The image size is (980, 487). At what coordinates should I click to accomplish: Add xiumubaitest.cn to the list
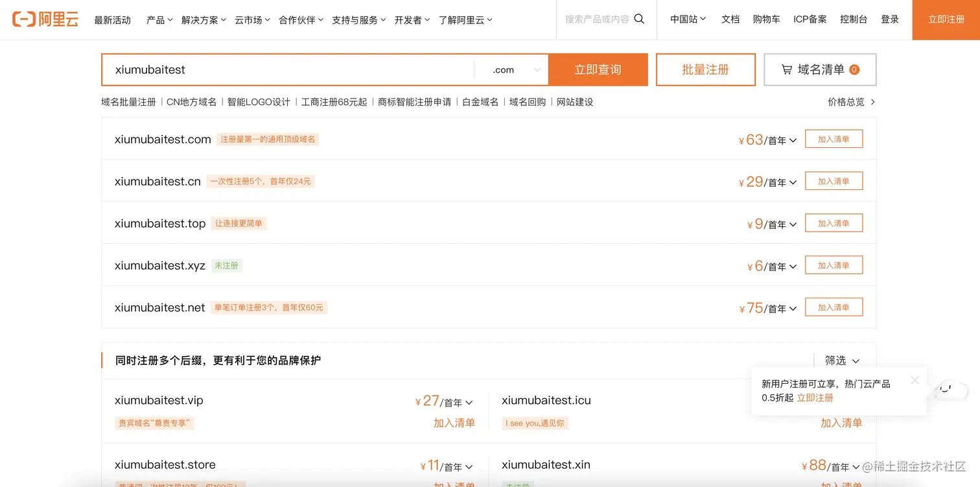pyautogui.click(x=834, y=181)
